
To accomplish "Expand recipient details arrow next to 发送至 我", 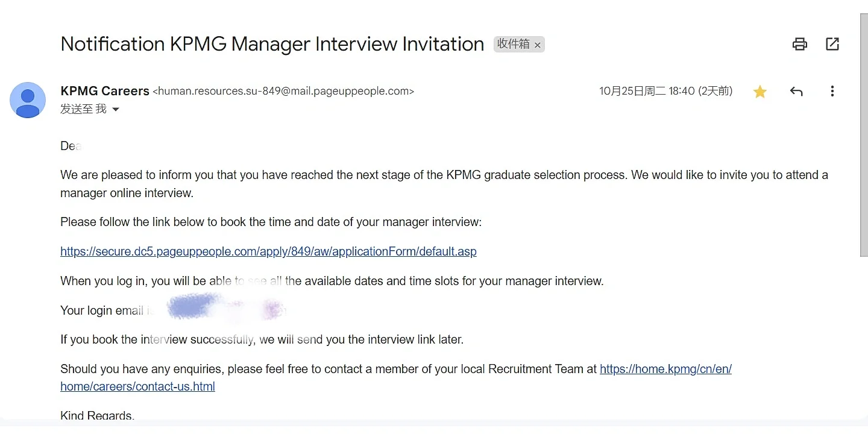I will tap(116, 110).
